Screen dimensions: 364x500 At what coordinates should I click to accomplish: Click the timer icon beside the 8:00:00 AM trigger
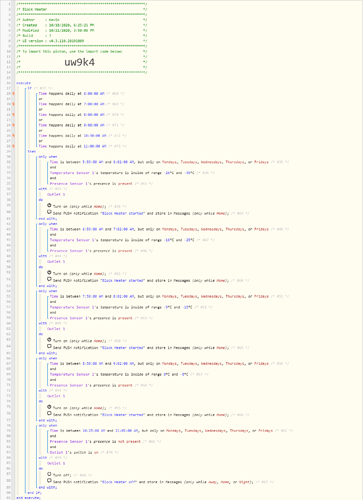14,115
